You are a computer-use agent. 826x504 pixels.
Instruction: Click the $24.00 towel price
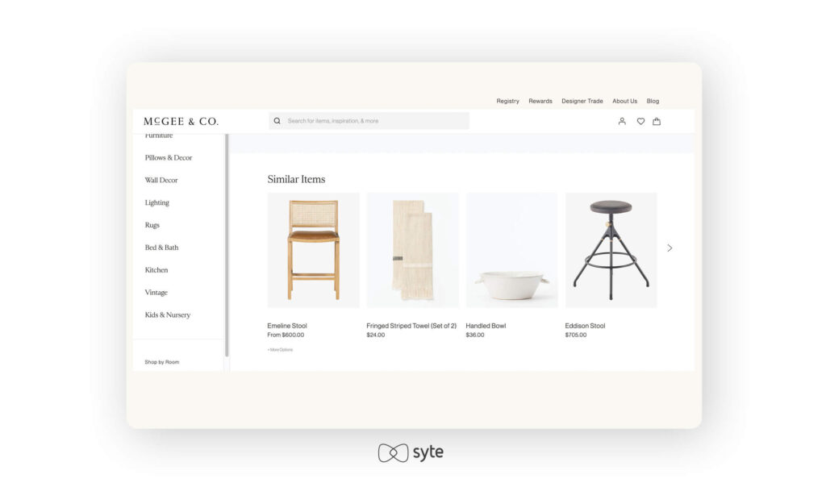point(376,335)
